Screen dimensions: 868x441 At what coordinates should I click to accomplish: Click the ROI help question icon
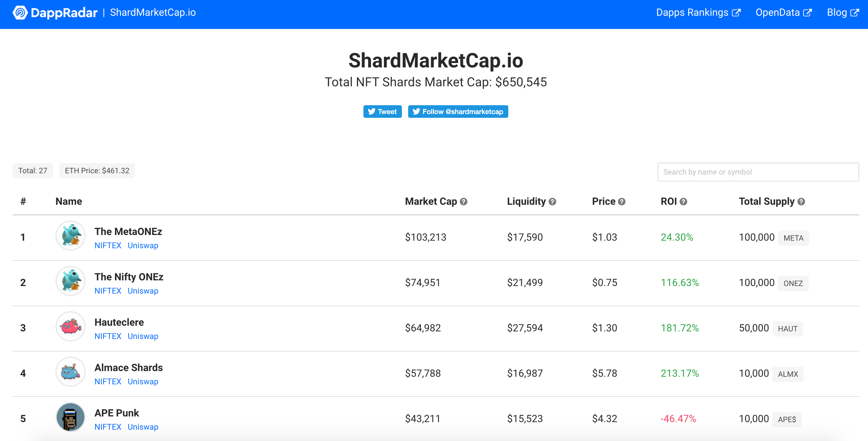point(683,202)
